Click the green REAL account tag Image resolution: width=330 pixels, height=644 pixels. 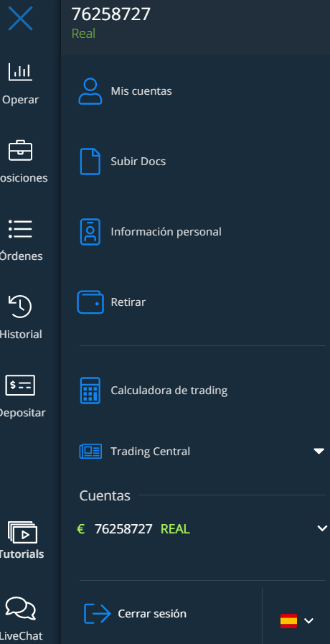point(175,529)
